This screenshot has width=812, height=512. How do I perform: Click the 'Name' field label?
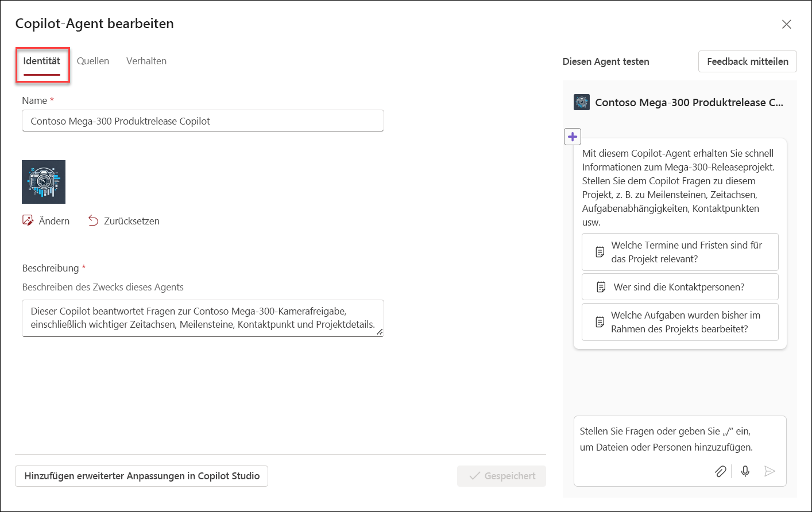[x=34, y=100]
